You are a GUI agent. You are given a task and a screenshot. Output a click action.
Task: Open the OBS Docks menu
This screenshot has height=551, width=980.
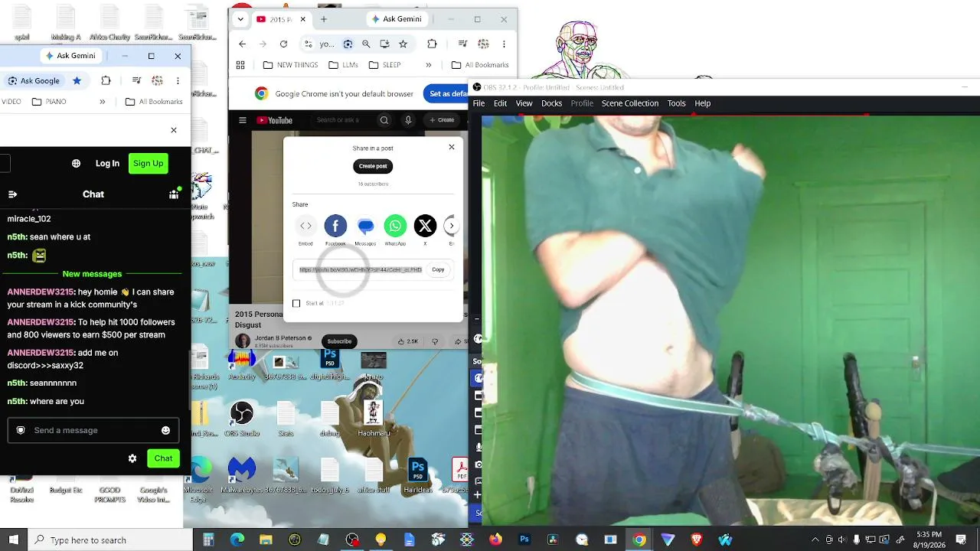pyautogui.click(x=551, y=103)
